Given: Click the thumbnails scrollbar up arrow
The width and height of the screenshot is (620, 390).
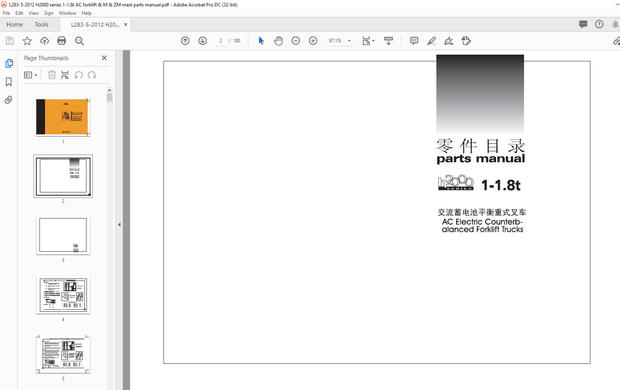Looking at the screenshot, I should click(x=110, y=90).
